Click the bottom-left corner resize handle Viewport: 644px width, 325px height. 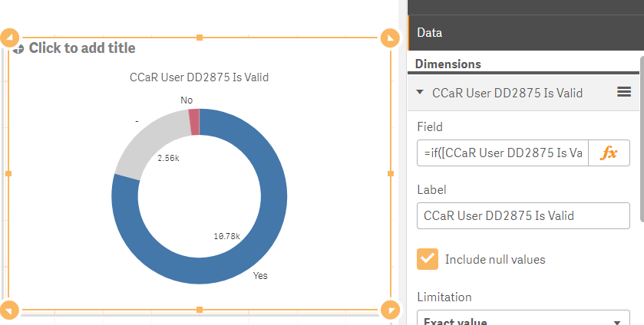tap(10, 310)
